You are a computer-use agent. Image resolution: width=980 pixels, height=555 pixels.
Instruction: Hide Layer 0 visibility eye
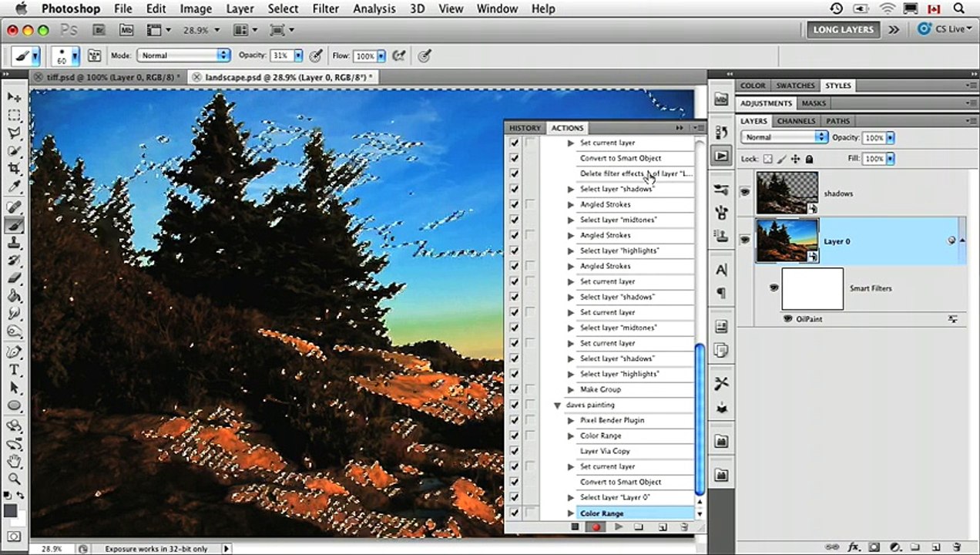pyautogui.click(x=744, y=240)
